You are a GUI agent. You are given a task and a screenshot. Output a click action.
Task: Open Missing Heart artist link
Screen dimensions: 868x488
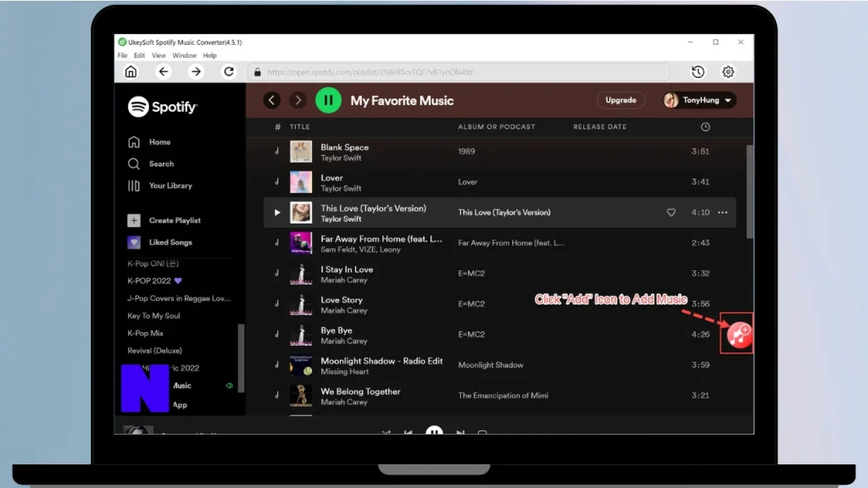(x=344, y=372)
